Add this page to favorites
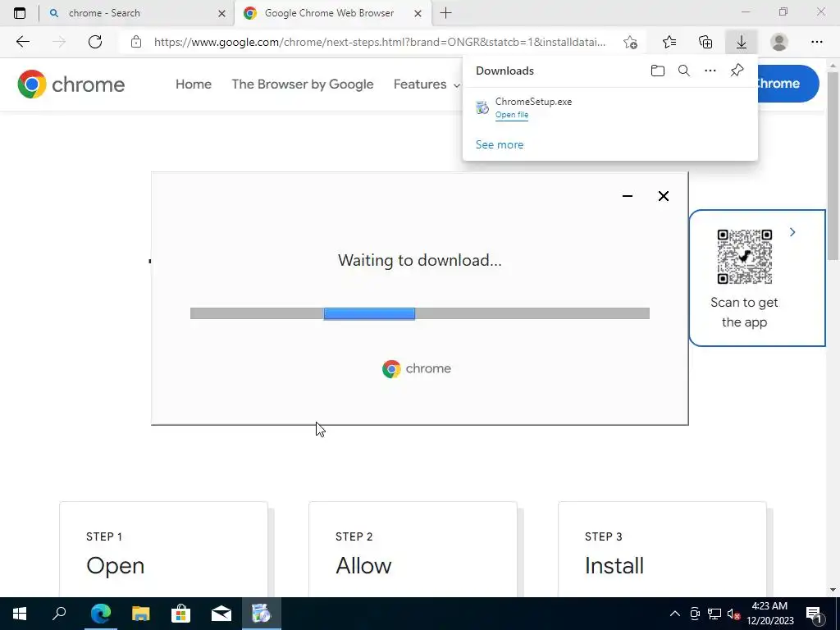The image size is (840, 630). [631, 42]
